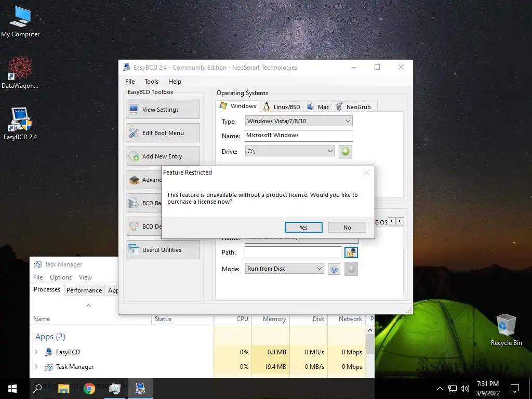Switch to Task Manager taskbar icon
Image resolution: width=532 pixels, height=399 pixels.
[x=115, y=388]
